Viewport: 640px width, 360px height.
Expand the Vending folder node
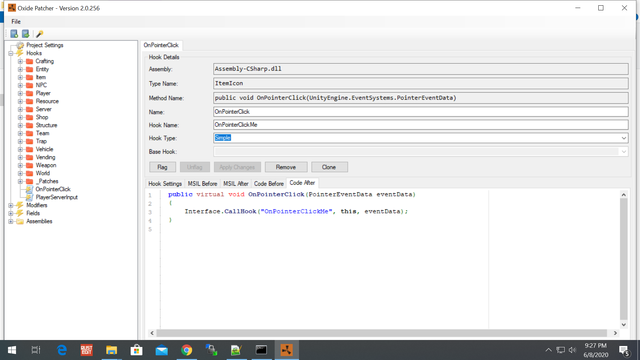click(x=20, y=157)
